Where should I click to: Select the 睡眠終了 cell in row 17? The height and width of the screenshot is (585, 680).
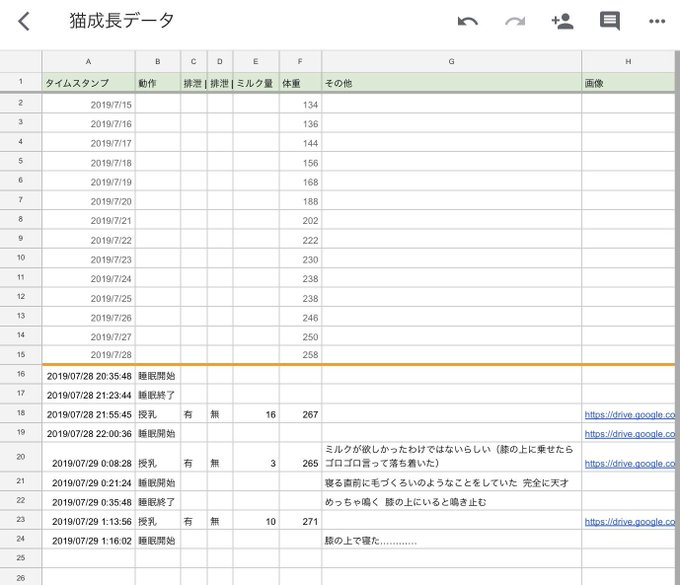[158, 395]
